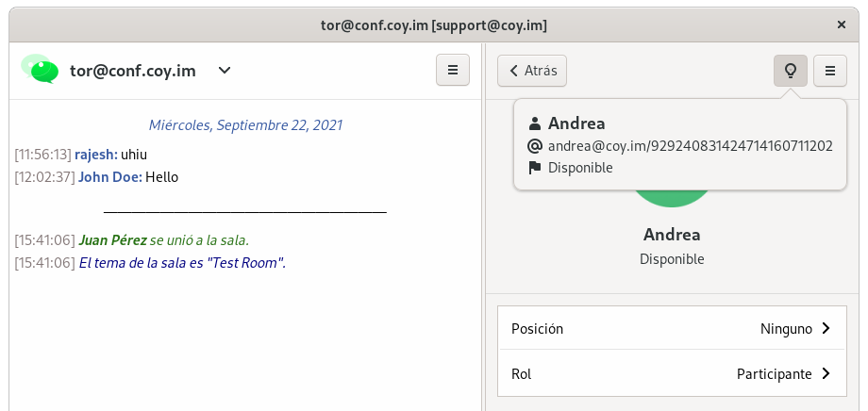Click the flag icon next to Disponible
Image resolution: width=868 pixels, height=411 pixels.
(535, 168)
